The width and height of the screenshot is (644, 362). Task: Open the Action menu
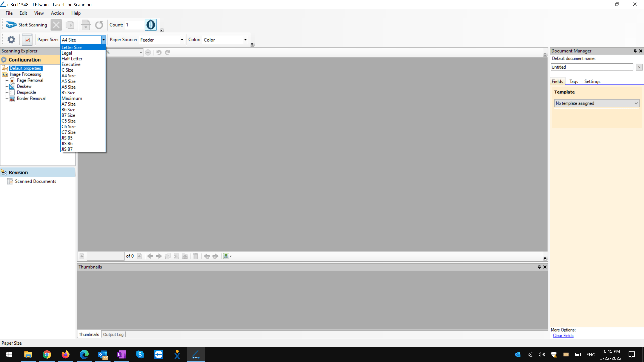click(57, 13)
